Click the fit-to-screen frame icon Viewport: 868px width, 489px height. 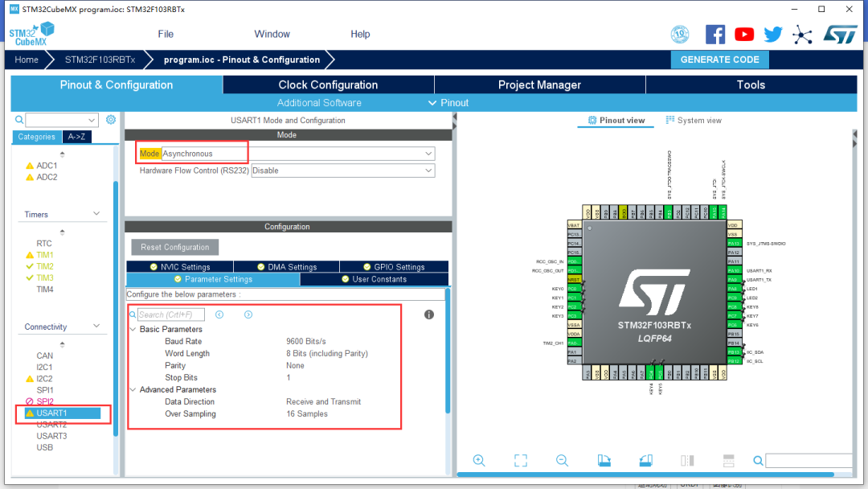point(520,461)
